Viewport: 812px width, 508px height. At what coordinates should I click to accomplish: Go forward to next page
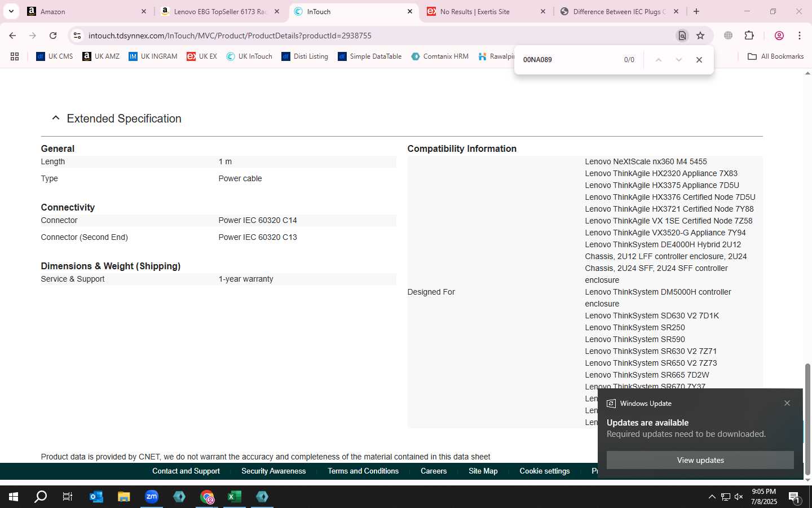tap(33, 36)
